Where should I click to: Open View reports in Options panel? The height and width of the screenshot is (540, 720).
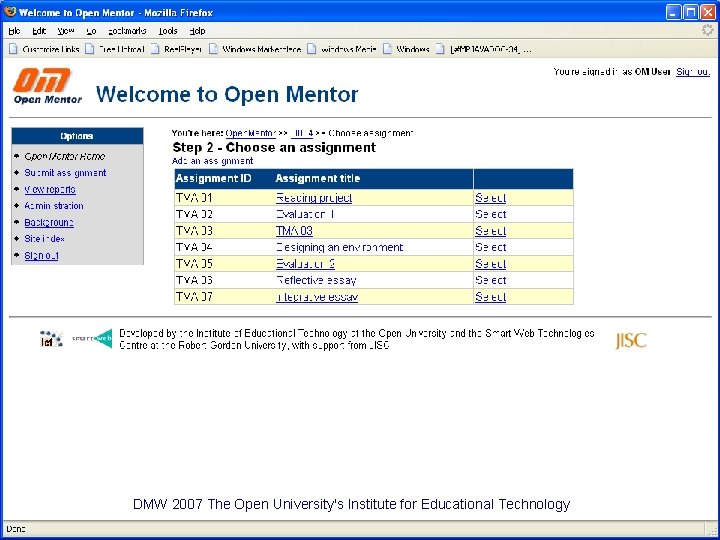pyautogui.click(x=50, y=189)
